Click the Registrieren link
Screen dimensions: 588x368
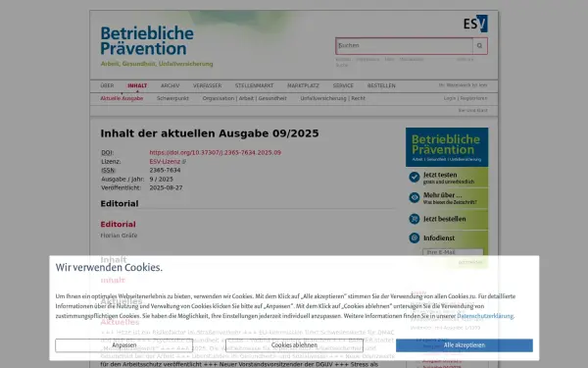[x=473, y=98]
